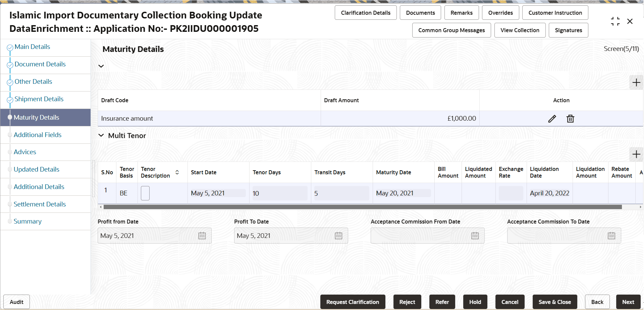Click View Collection
Viewport: 644px width, 310px height.
(520, 30)
